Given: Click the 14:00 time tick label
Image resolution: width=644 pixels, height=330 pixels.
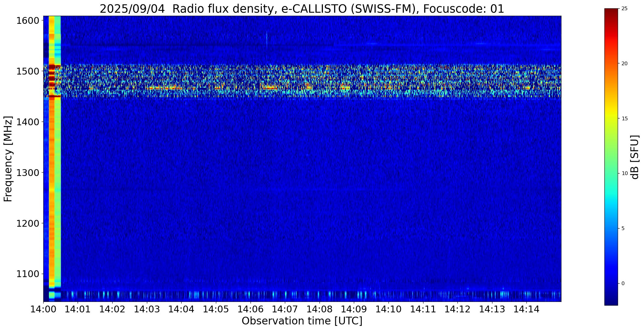Looking at the screenshot, I should 43,309.
